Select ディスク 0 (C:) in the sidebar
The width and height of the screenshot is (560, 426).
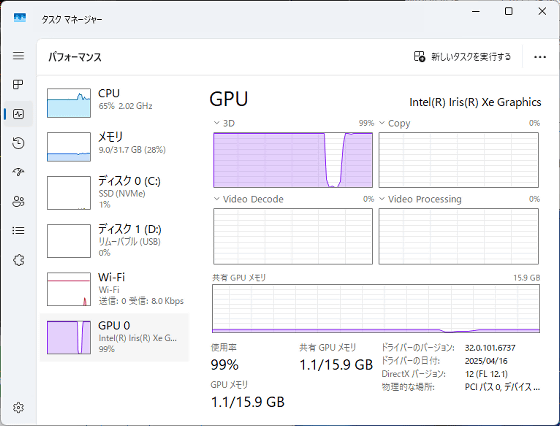click(x=114, y=192)
